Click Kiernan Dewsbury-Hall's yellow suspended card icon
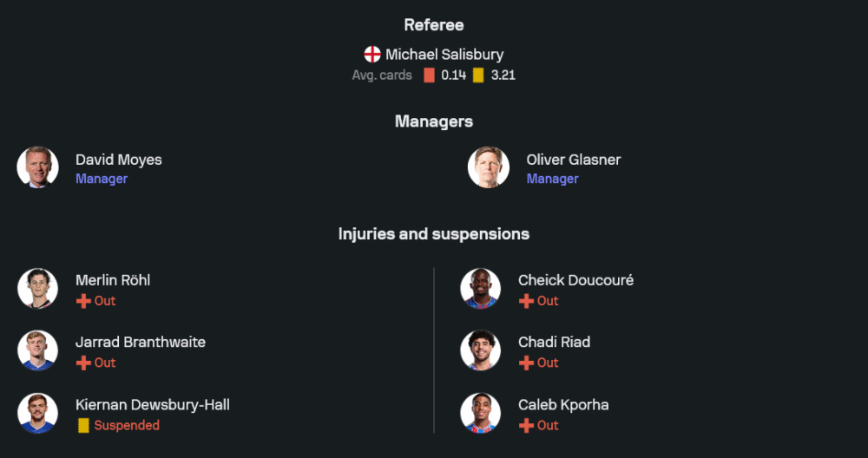Viewport: 868px width, 458px height. pos(83,426)
